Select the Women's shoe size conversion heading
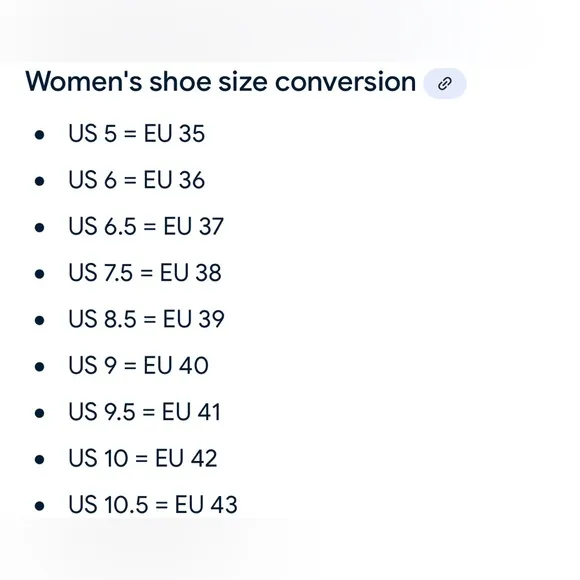580x580 pixels. tap(220, 82)
